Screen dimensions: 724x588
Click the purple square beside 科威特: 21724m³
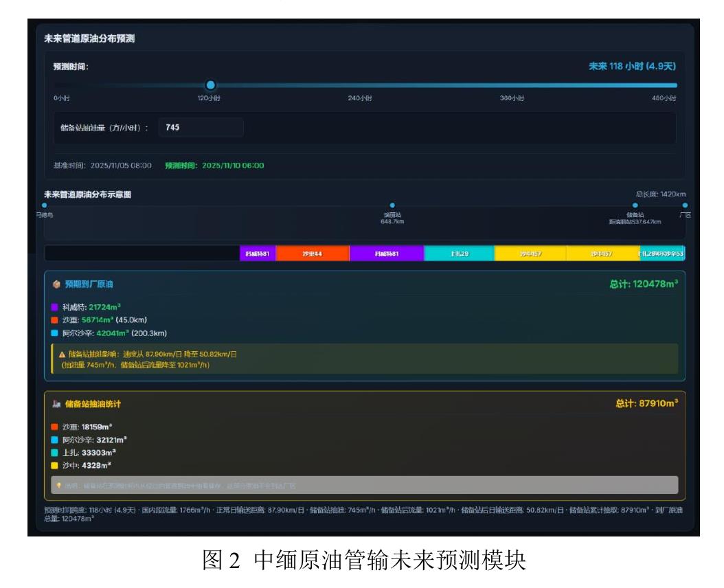(54, 307)
